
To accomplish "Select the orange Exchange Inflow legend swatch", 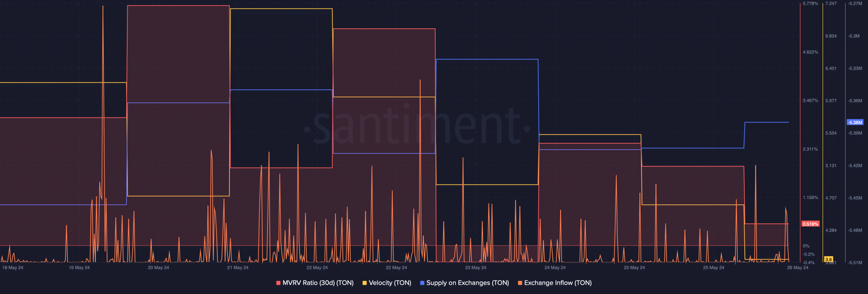I will pyautogui.click(x=520, y=283).
